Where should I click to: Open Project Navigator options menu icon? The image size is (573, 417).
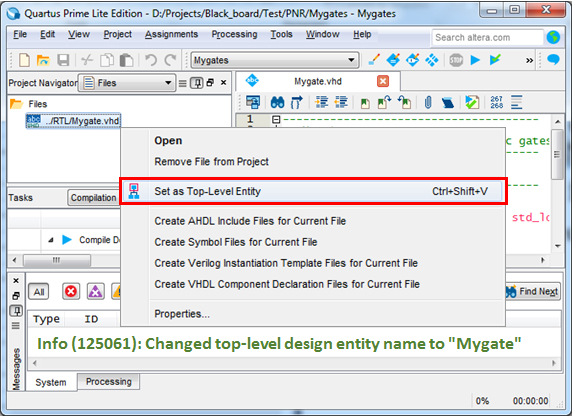click(182, 83)
